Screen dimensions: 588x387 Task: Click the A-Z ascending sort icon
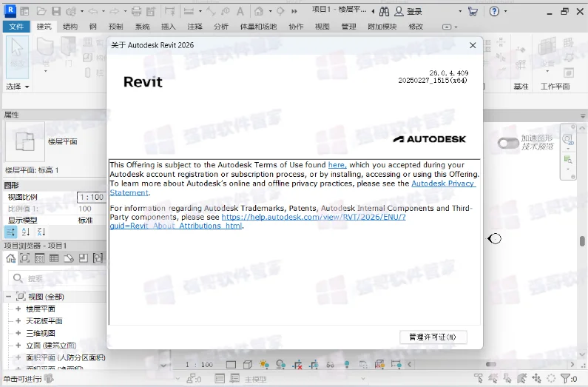pyautogui.click(x=25, y=232)
